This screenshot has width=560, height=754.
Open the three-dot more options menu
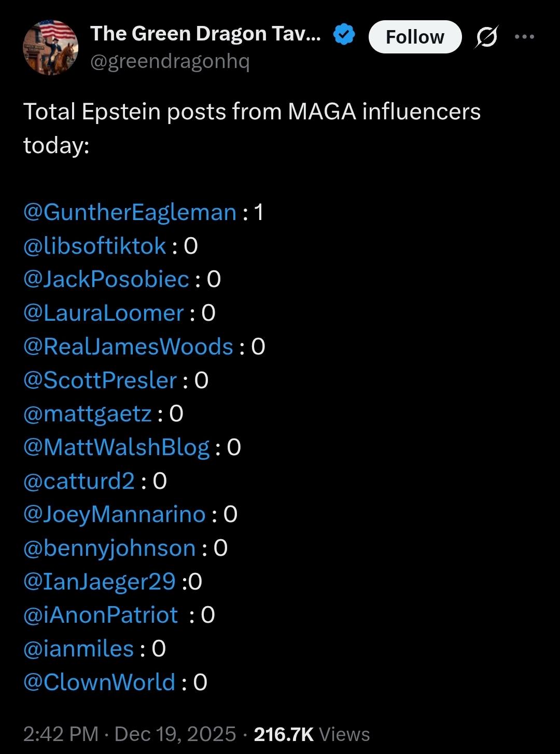[524, 37]
